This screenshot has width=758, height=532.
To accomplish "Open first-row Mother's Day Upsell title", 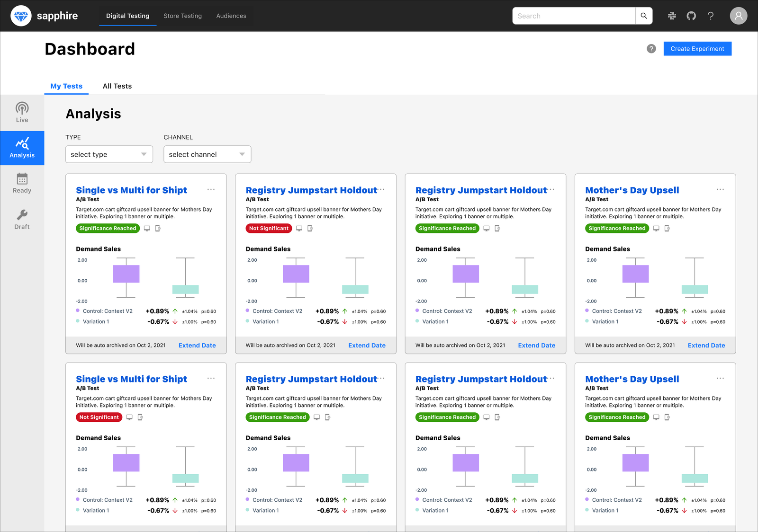I will click(632, 190).
